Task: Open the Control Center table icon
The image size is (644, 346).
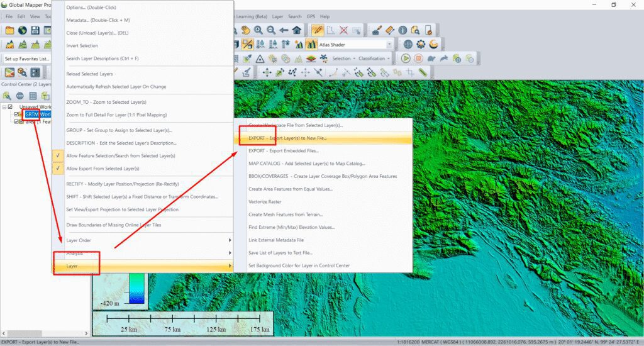Action: [33, 96]
